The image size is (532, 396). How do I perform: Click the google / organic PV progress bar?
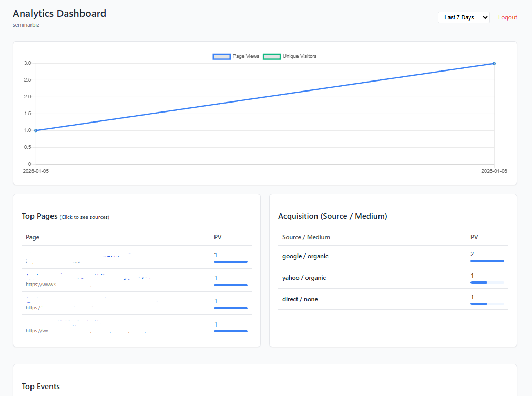pos(487,261)
